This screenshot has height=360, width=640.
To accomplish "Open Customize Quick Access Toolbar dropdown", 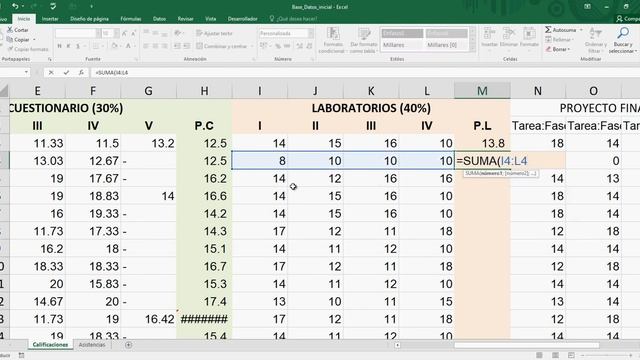I will pos(91,6).
